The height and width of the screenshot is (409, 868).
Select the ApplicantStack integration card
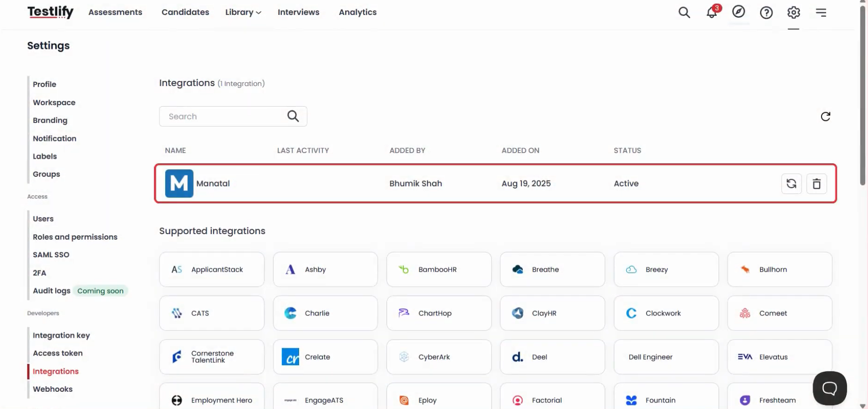pyautogui.click(x=212, y=269)
